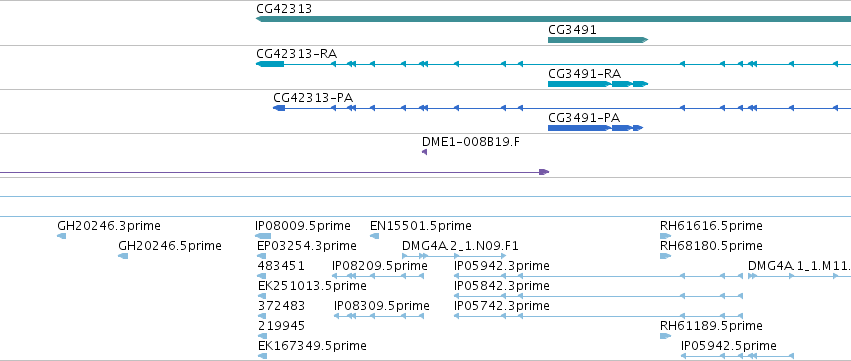Click the RH61616.5prime EST arrow

[665, 236]
